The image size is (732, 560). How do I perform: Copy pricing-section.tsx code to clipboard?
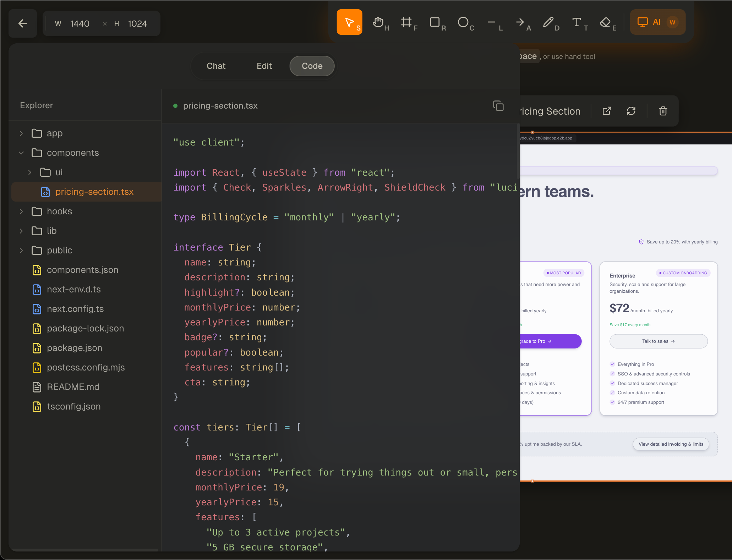(x=498, y=106)
